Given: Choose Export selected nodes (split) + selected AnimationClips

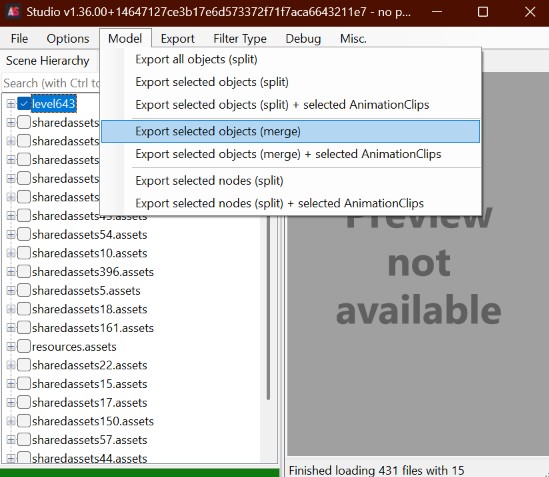Looking at the screenshot, I should [290, 203].
